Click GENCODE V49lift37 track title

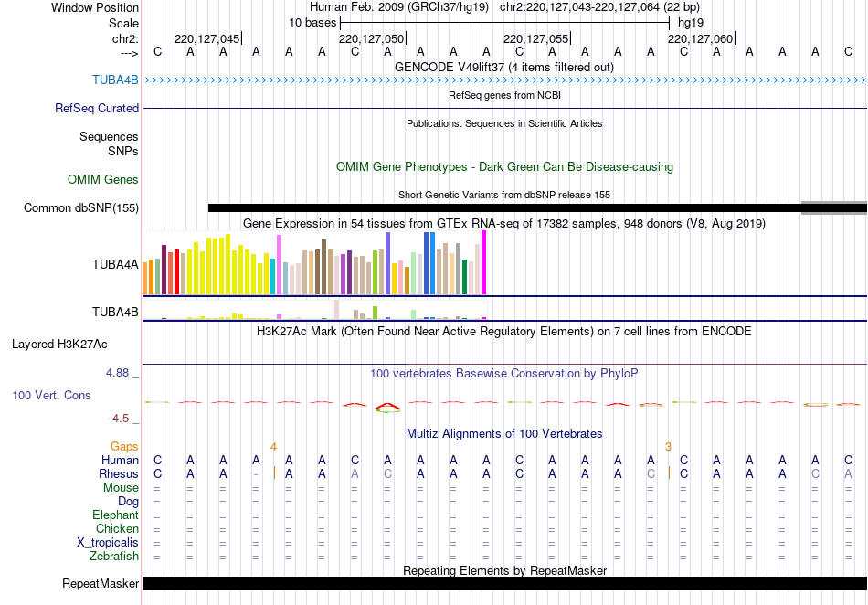504,67
